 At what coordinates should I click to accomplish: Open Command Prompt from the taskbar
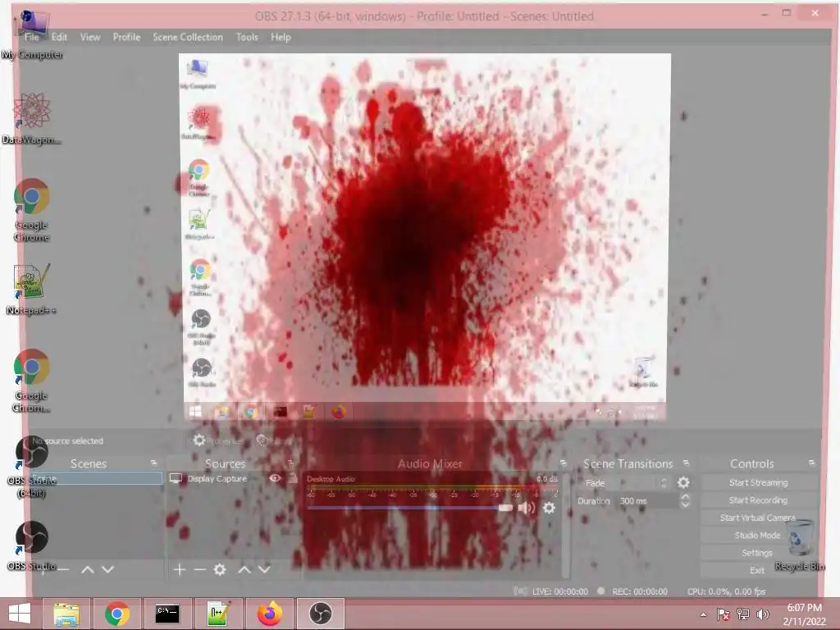coord(167,614)
